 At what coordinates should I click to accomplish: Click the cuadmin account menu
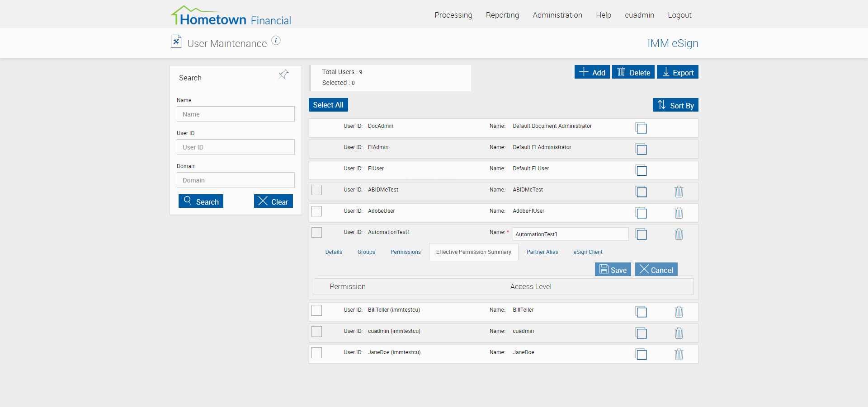click(639, 15)
